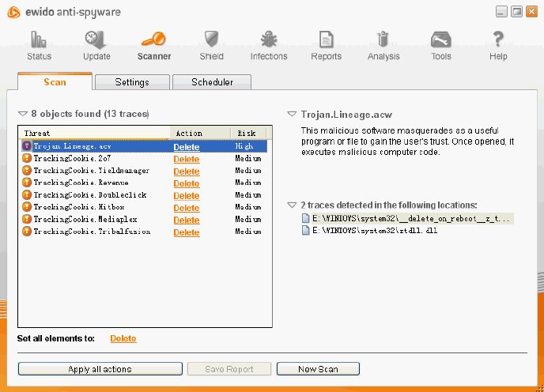The width and height of the screenshot is (544, 392).
Task: Open the Analysis section icon
Action: point(383,40)
